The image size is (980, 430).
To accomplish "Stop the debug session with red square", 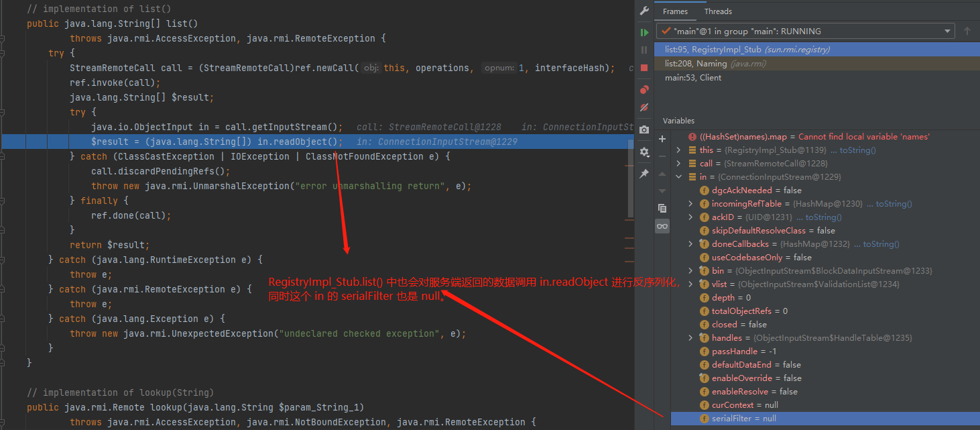I will pyautogui.click(x=644, y=68).
